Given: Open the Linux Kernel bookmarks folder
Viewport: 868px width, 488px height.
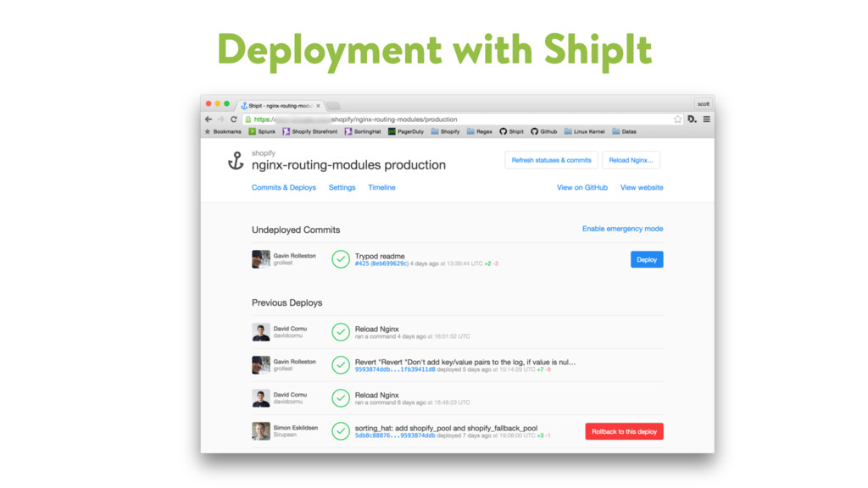Looking at the screenshot, I should tap(585, 131).
